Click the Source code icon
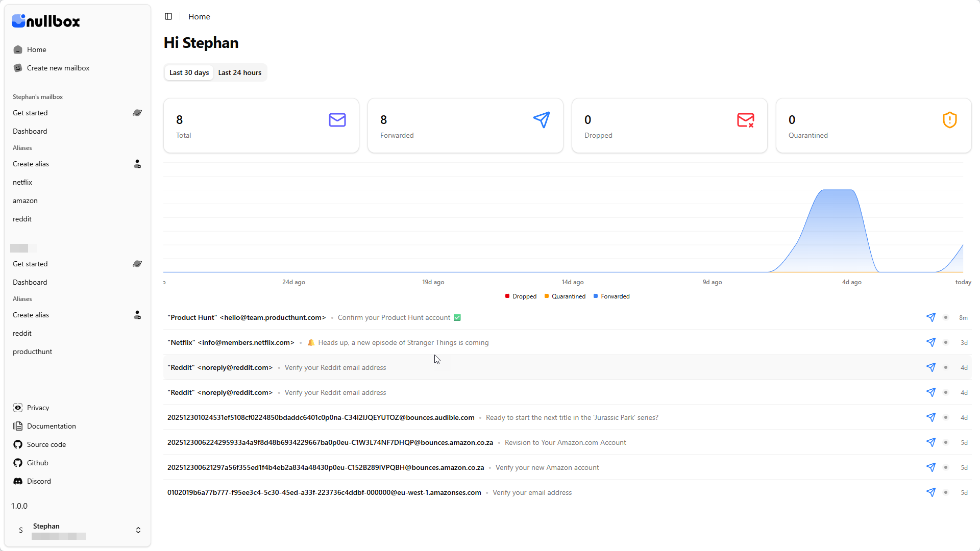 point(17,444)
